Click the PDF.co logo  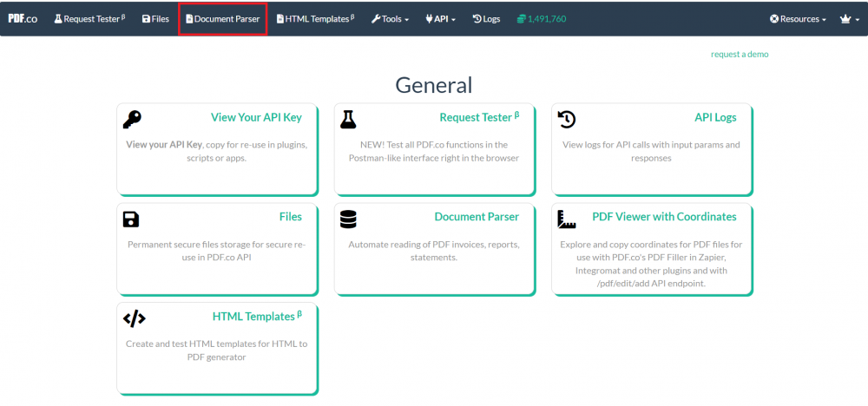(23, 19)
